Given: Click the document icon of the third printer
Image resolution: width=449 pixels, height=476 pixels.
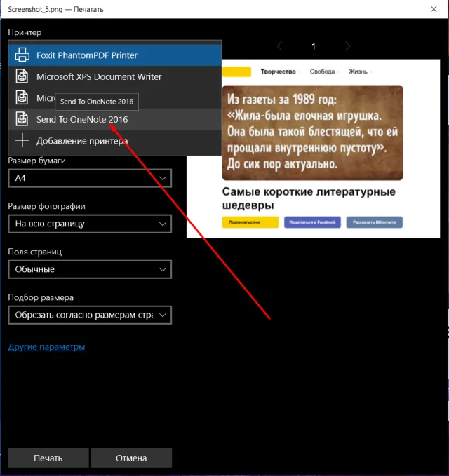Looking at the screenshot, I should tap(22, 97).
